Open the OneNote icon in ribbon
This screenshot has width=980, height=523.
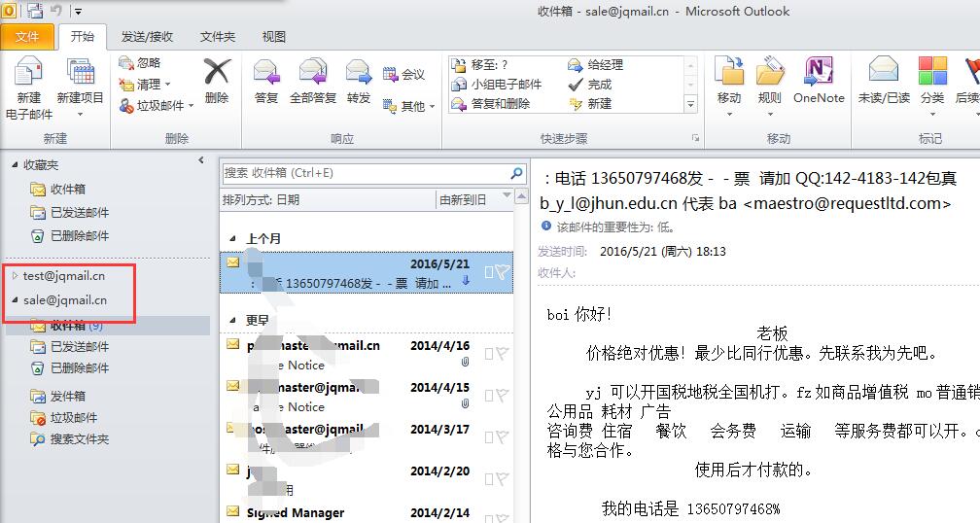coord(819,73)
